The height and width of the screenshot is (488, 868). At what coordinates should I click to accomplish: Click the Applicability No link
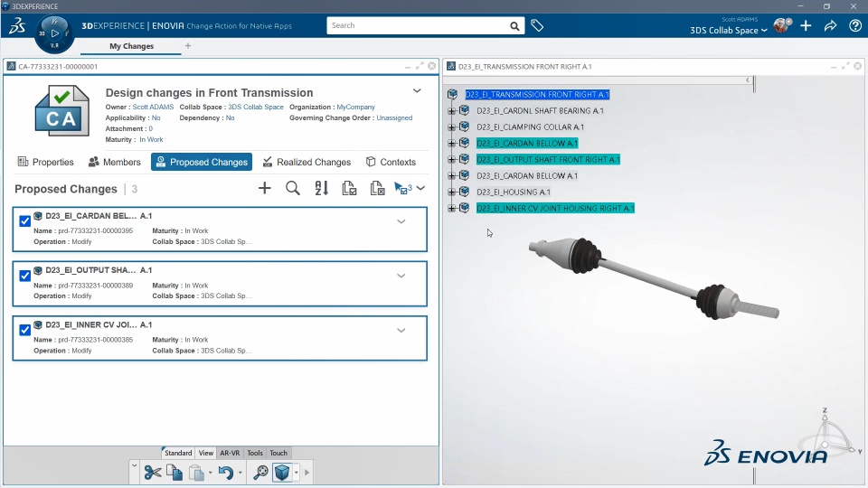(x=156, y=117)
